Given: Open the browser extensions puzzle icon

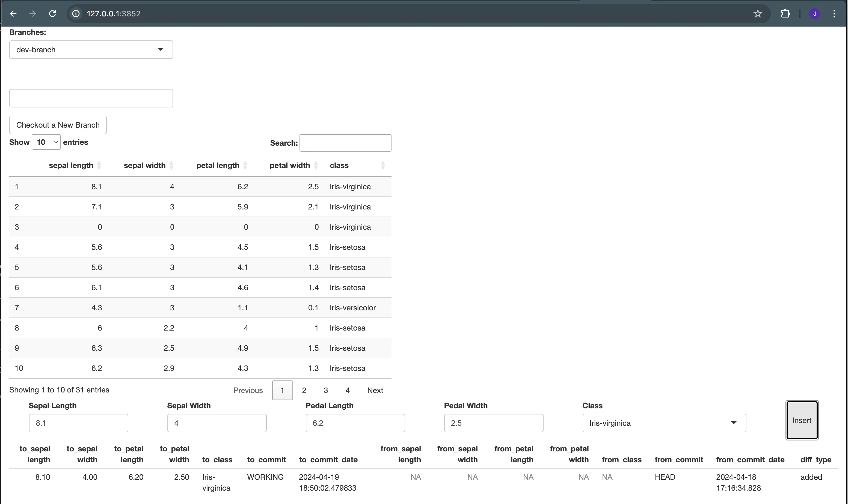Looking at the screenshot, I should click(785, 14).
